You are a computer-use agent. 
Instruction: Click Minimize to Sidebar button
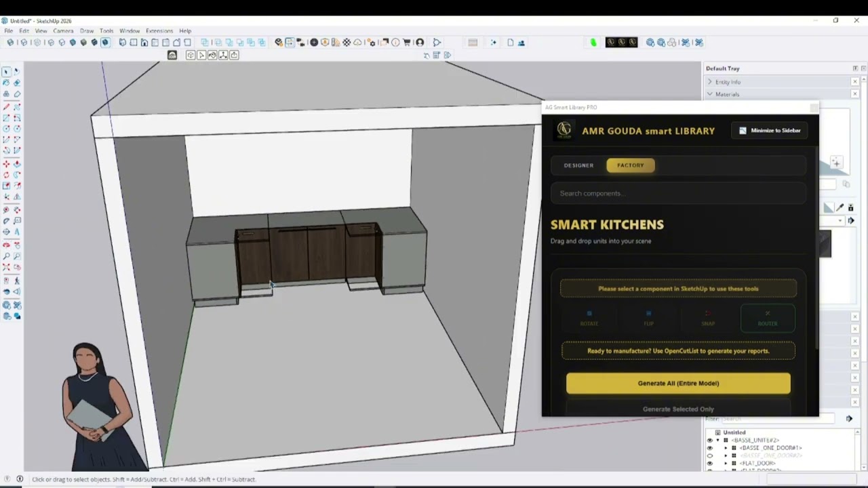[x=770, y=130]
